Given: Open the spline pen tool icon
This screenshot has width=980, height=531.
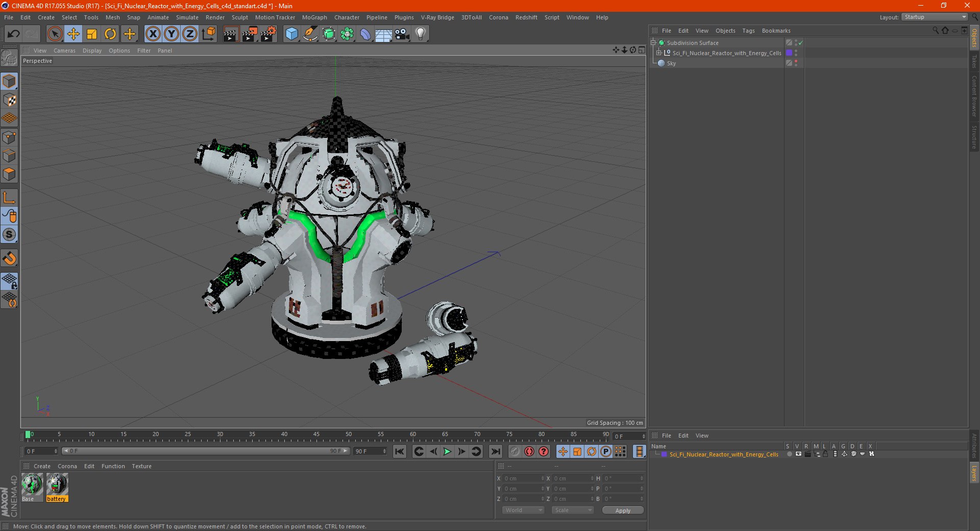Looking at the screenshot, I should [x=310, y=34].
